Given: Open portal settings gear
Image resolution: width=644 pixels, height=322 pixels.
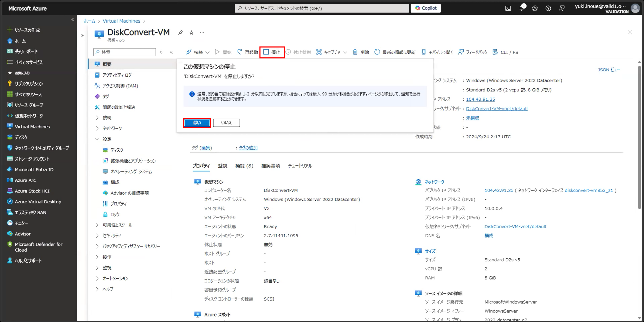Looking at the screenshot, I should pyautogui.click(x=535, y=8).
